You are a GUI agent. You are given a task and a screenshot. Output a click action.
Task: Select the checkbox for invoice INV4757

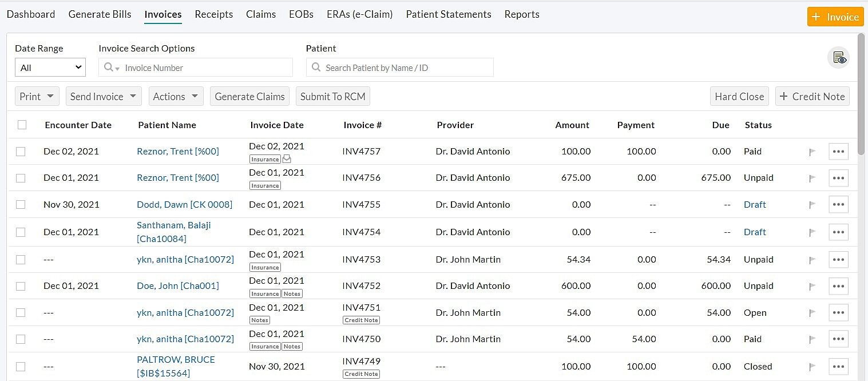pos(21,151)
